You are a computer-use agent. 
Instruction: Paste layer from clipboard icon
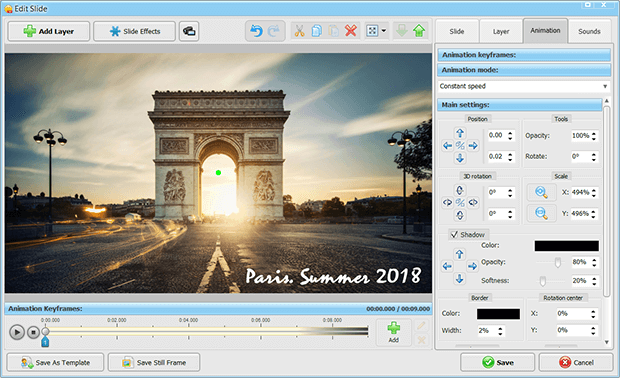click(x=333, y=31)
